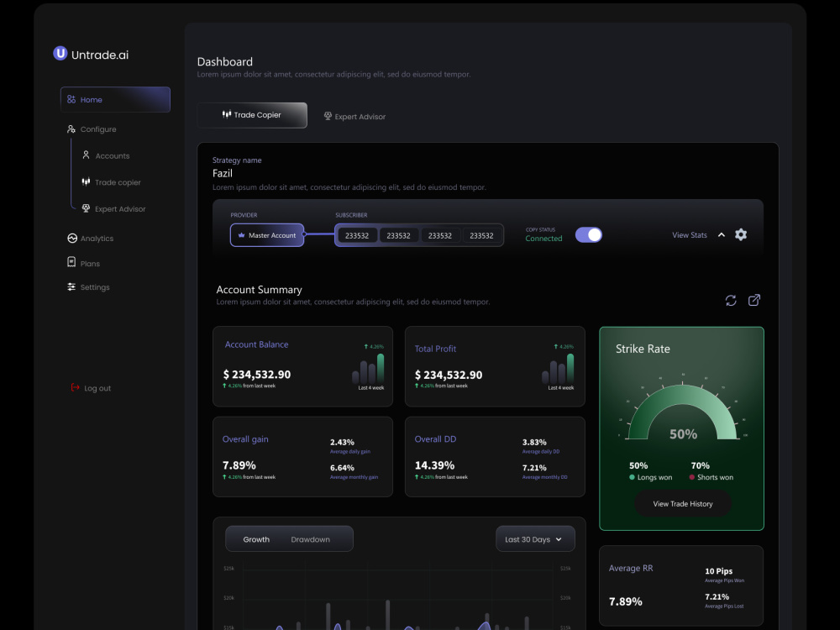840x630 pixels.
Task: Click the Account Balance card title
Action: [256, 344]
